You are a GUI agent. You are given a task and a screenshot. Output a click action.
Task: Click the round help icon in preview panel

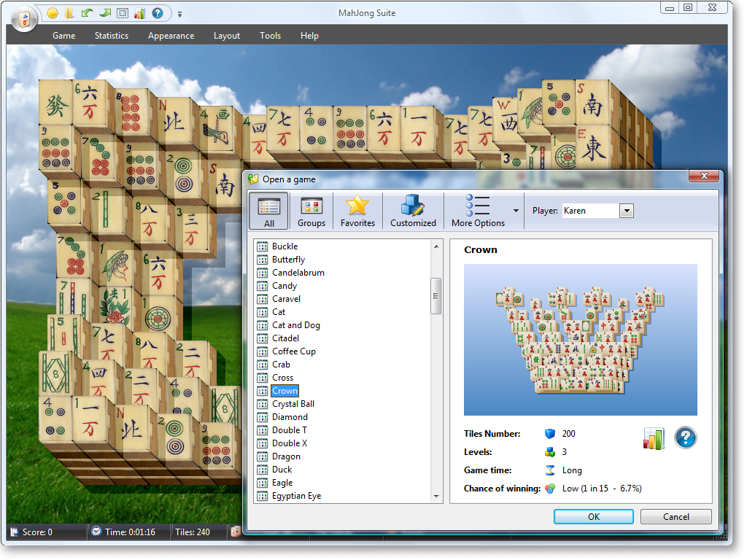click(686, 437)
